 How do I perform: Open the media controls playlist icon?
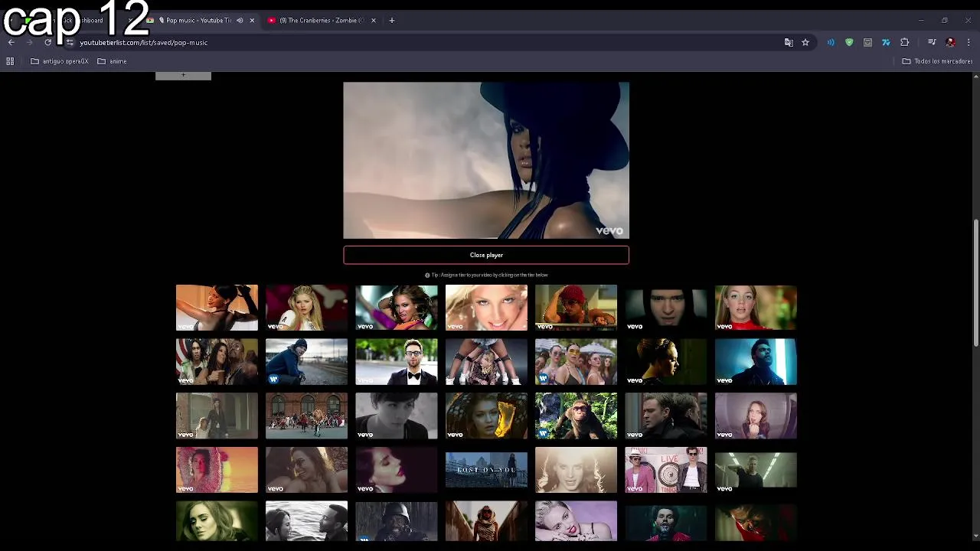pyautogui.click(x=932, y=43)
